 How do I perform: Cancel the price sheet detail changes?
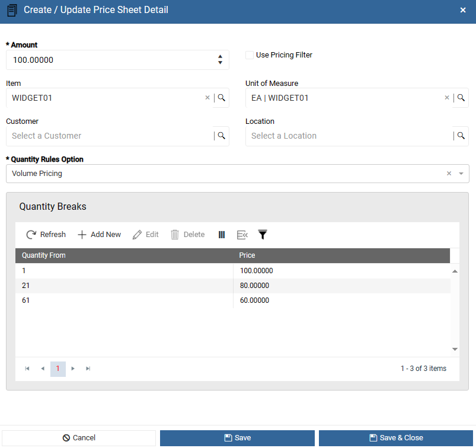(x=79, y=438)
